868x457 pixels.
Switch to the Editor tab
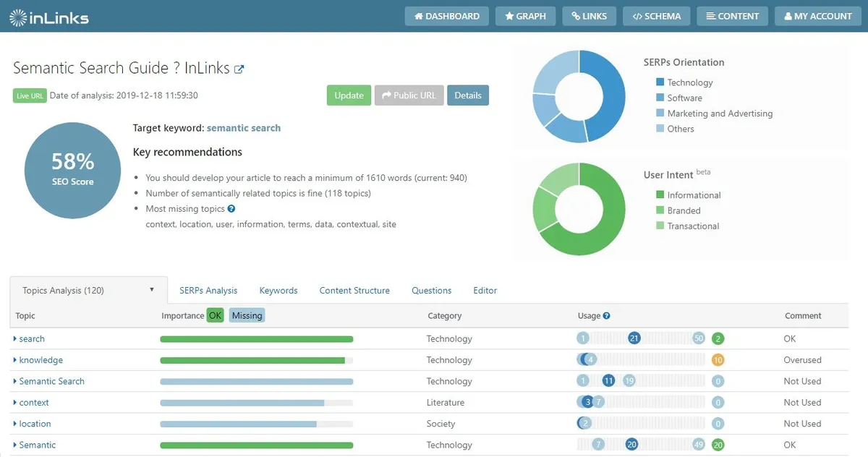pos(485,291)
